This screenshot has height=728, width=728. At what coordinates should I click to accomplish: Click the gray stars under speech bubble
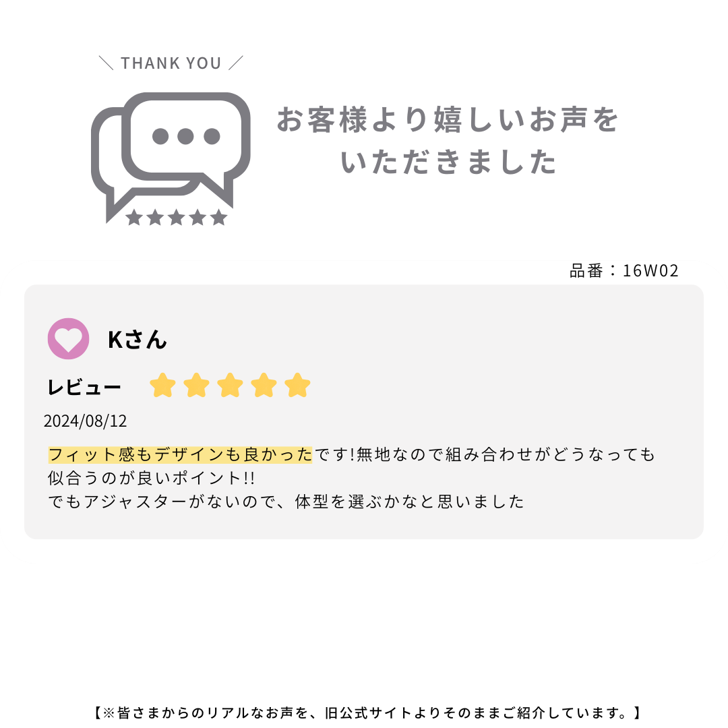point(176,217)
